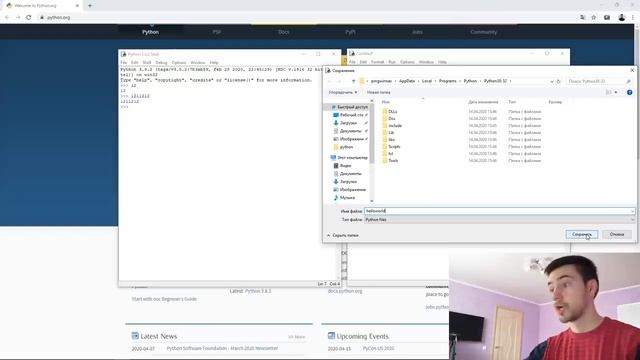Open Debug menu in Python Shell window
The height and width of the screenshot is (360, 640).
point(161,62)
